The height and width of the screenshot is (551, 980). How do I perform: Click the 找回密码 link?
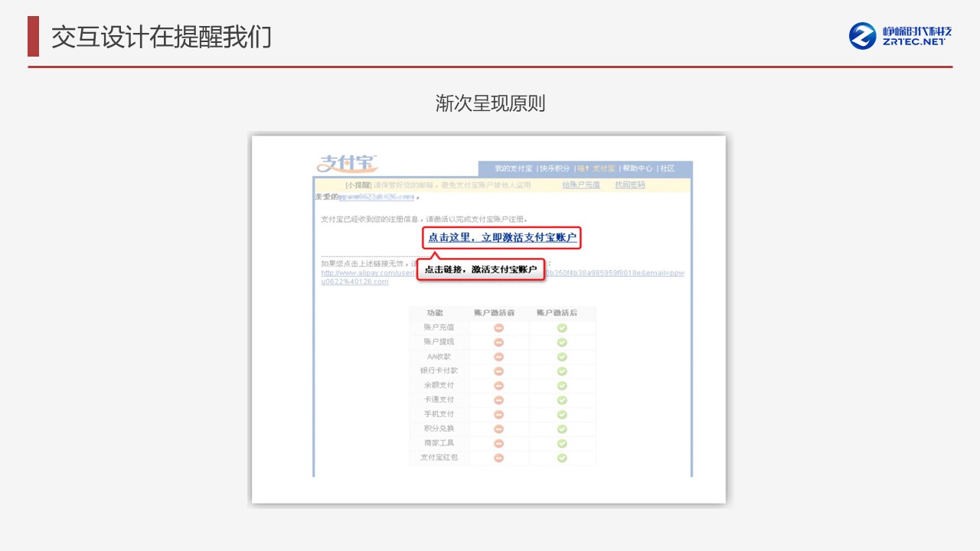(x=630, y=185)
